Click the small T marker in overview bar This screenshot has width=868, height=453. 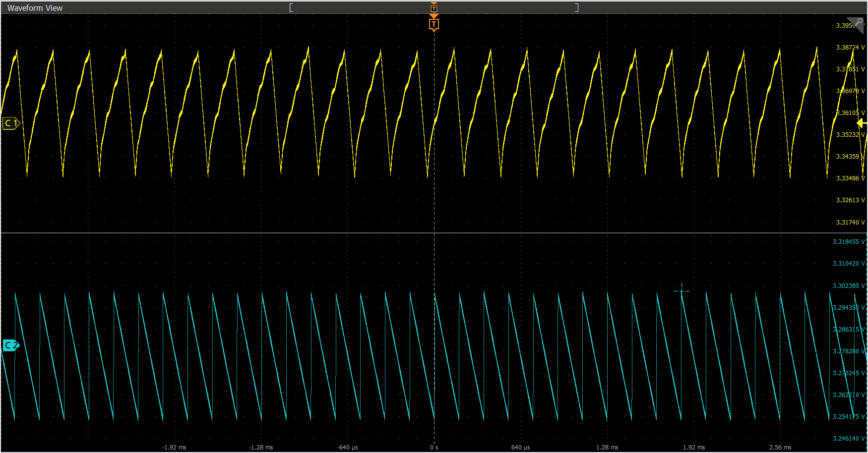[434, 8]
